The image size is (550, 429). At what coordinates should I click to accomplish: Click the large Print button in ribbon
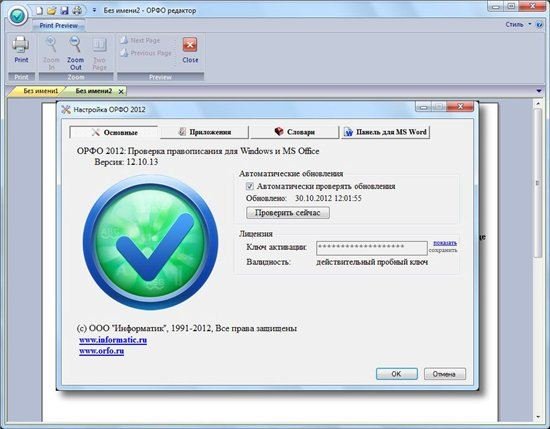point(21,50)
